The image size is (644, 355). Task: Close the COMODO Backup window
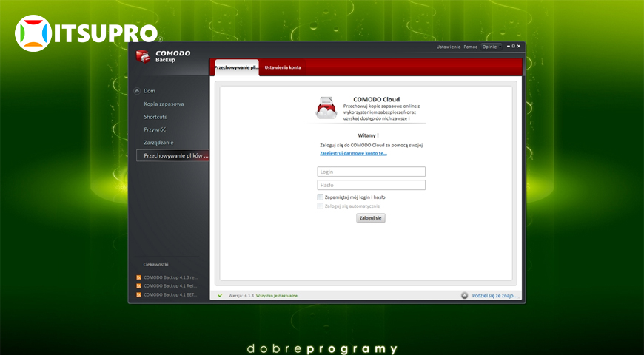(x=519, y=47)
